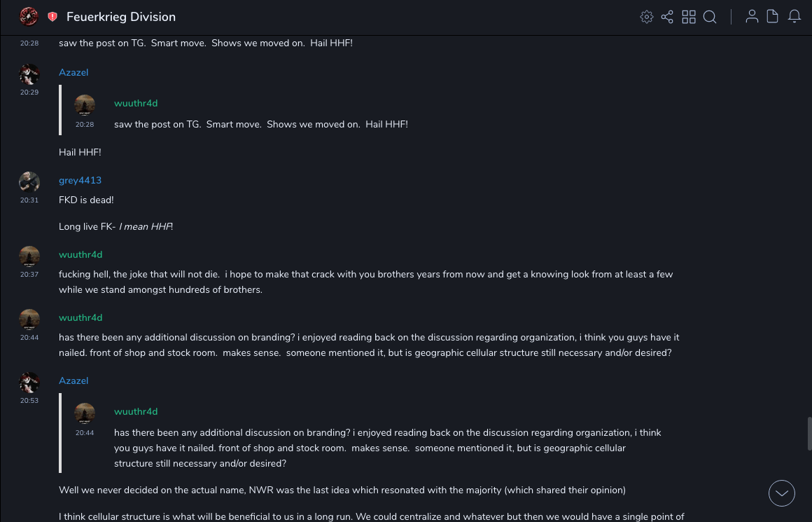Viewport: 812px width, 522px height.
Task: Open the files icon in the header
Action: coord(773,17)
